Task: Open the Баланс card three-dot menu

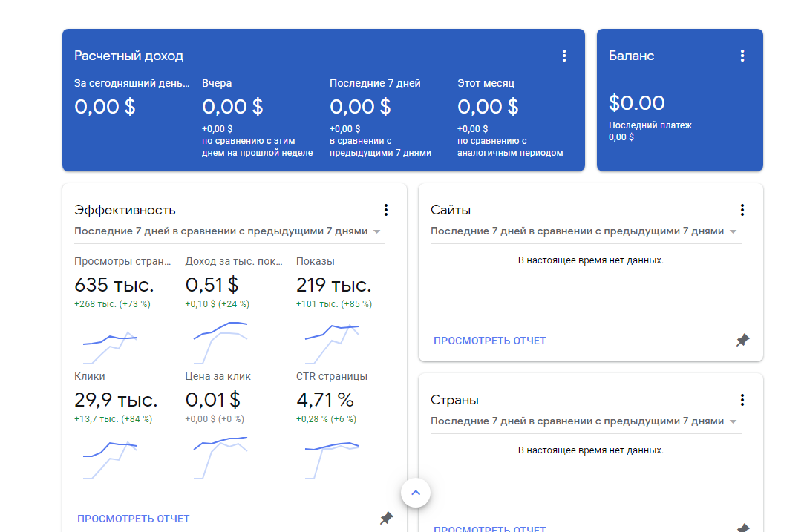Action: [x=742, y=56]
